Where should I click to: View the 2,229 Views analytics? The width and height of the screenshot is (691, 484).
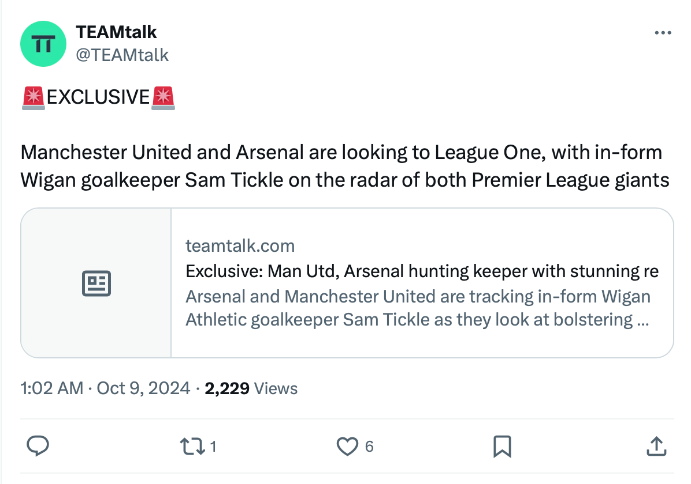tap(251, 388)
